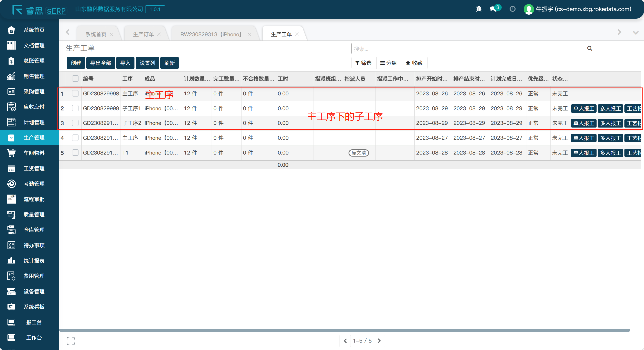Click the fullscreen expand icon at bottom left

[x=71, y=341]
